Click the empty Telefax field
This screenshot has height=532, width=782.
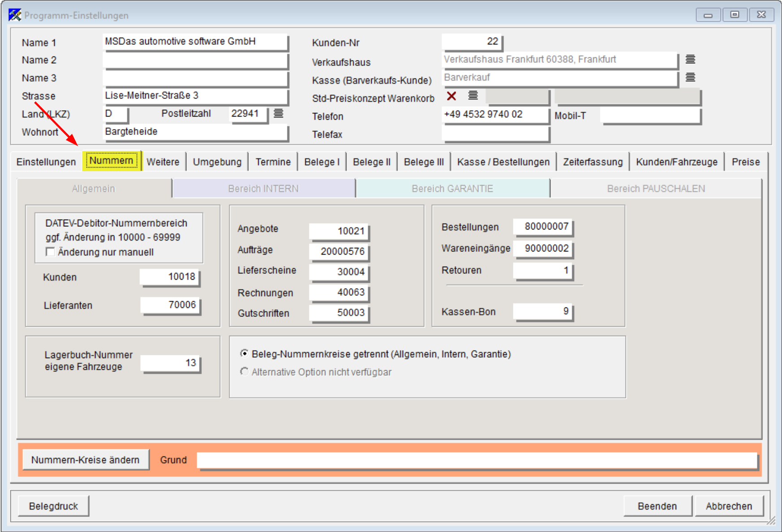pos(495,134)
